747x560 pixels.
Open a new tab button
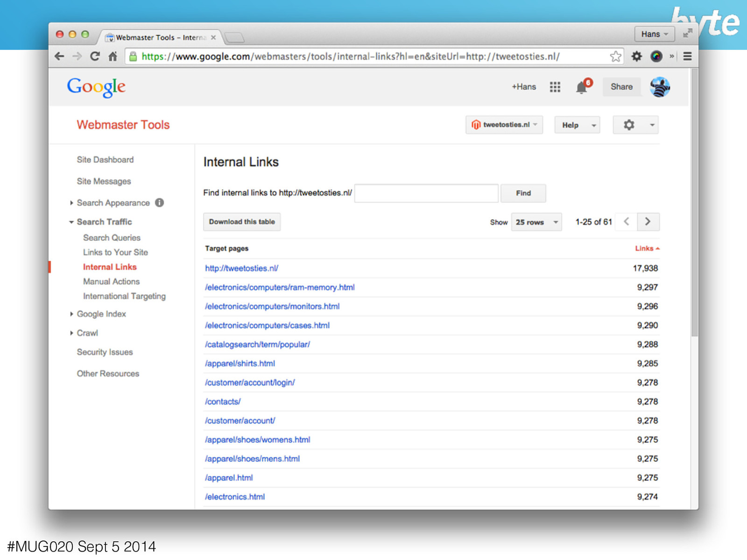pos(234,37)
